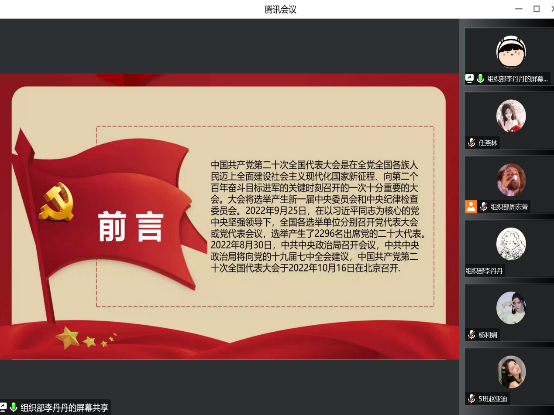
Task: Click the muted mic icon next to the orange host badge
Action: [483, 207]
